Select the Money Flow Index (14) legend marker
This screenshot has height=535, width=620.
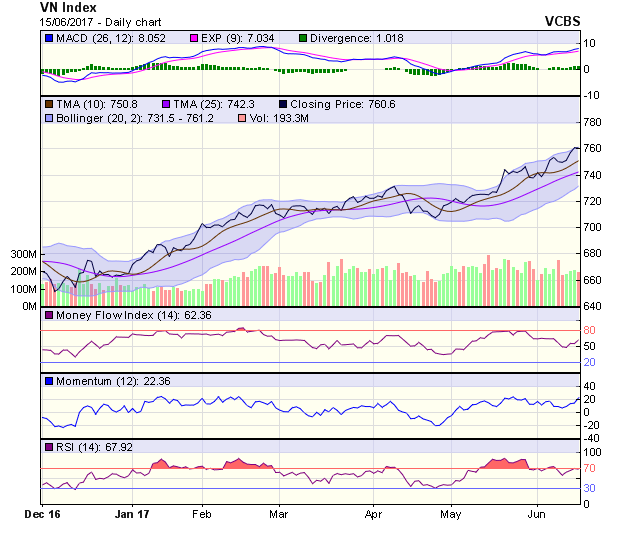pos(49,316)
